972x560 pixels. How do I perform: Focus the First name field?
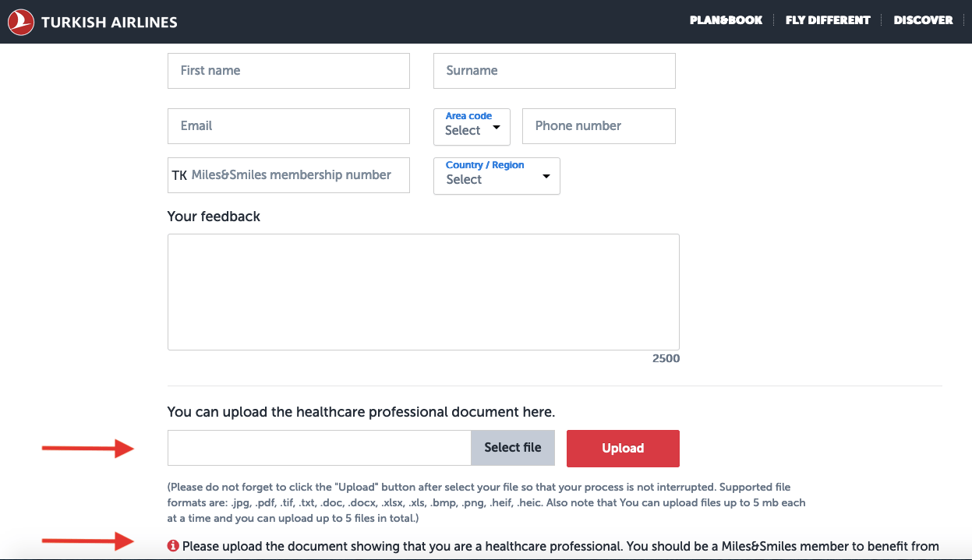click(288, 71)
